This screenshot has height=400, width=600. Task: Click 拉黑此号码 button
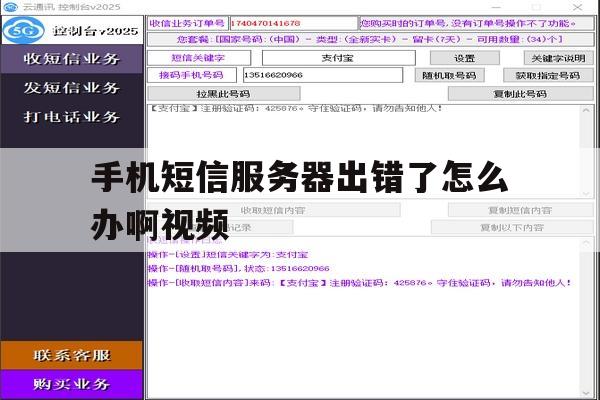(224, 94)
